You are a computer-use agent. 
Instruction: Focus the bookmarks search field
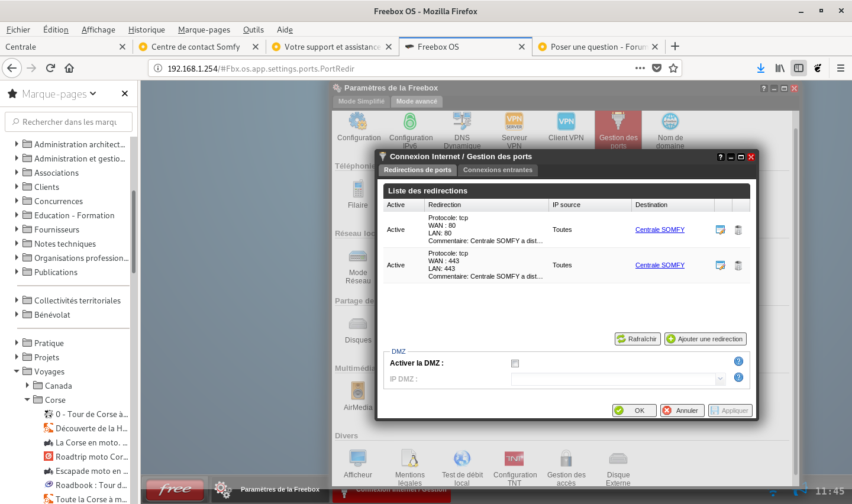(69, 122)
